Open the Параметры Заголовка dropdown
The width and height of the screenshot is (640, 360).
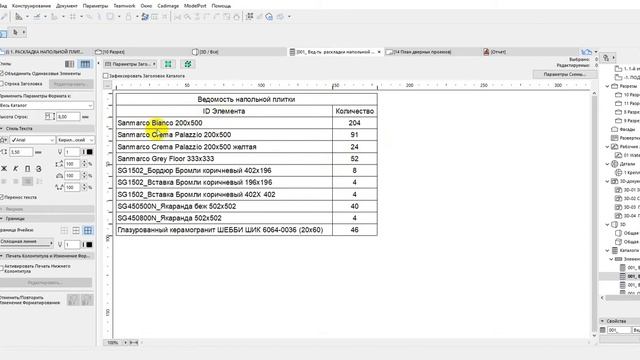click(x=130, y=64)
